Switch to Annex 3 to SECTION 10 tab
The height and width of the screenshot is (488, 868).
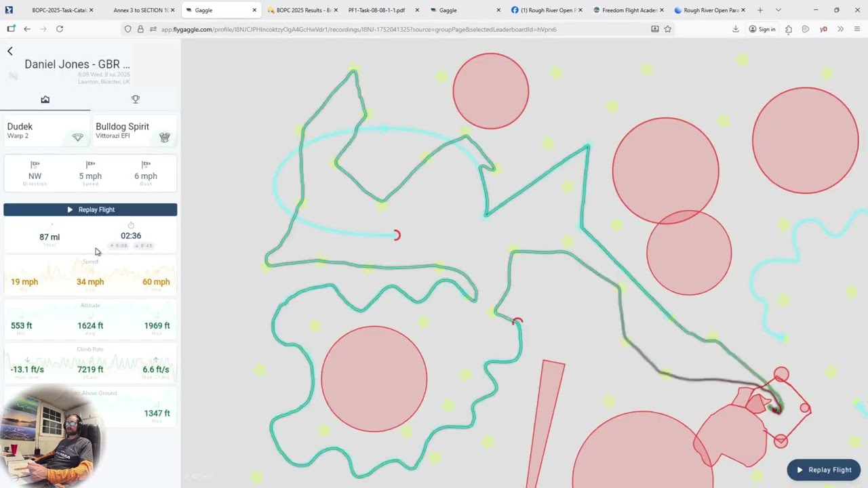140,10
